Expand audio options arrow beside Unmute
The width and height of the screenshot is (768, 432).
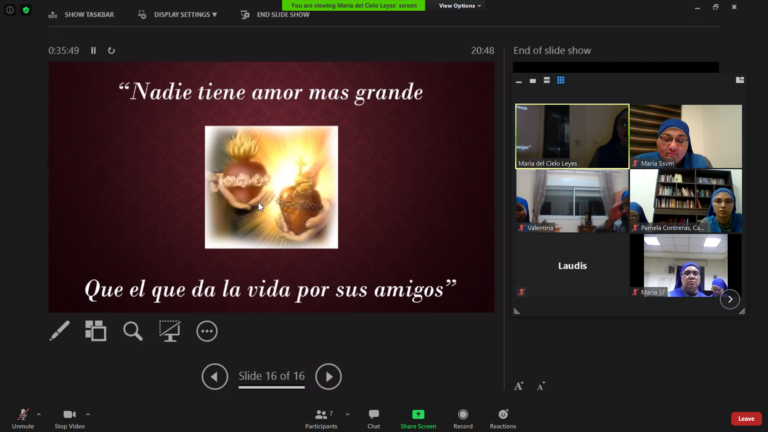pyautogui.click(x=39, y=413)
